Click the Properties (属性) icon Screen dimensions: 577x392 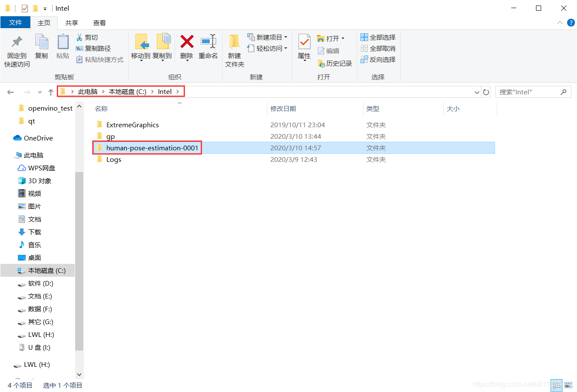[304, 42]
